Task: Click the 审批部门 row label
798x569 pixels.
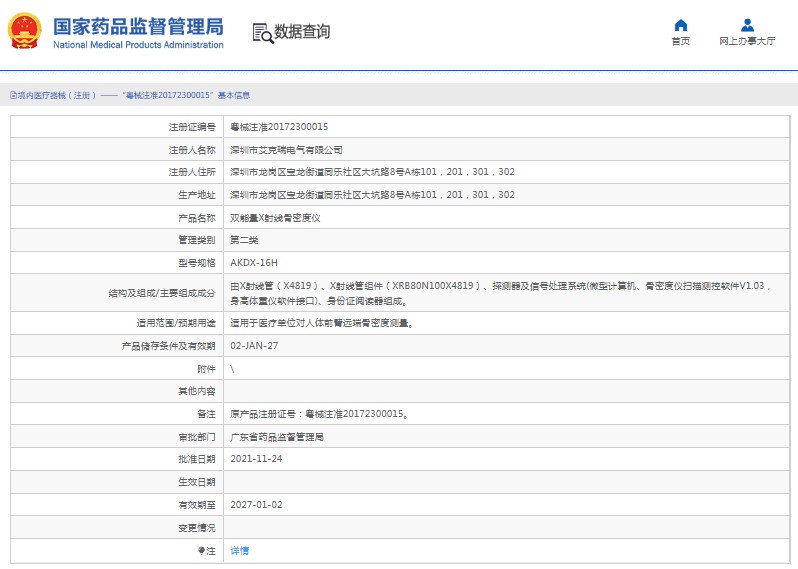Action: coord(197,437)
